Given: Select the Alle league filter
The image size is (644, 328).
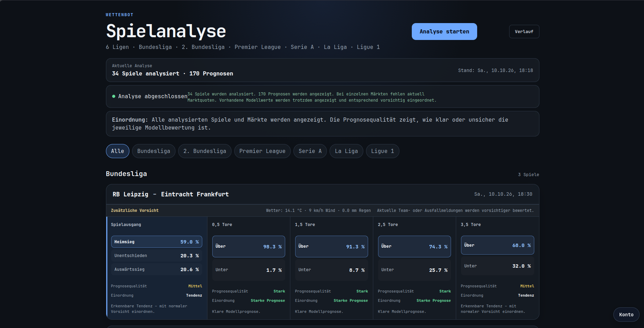Looking at the screenshot, I should pos(117,151).
